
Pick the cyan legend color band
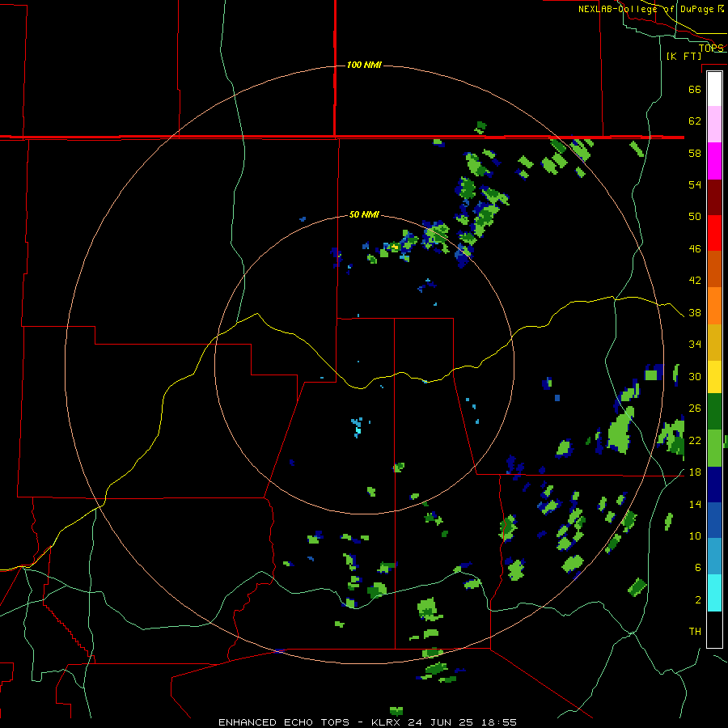pyautogui.click(x=714, y=593)
